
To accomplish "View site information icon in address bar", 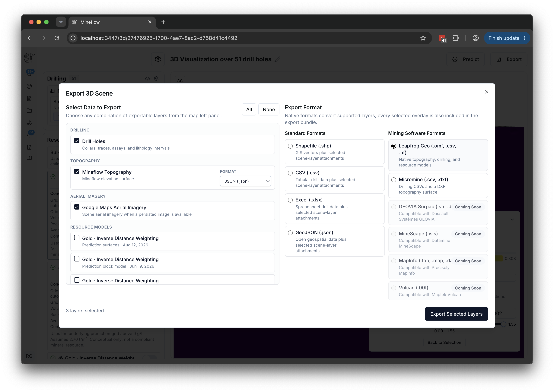I will coord(73,38).
